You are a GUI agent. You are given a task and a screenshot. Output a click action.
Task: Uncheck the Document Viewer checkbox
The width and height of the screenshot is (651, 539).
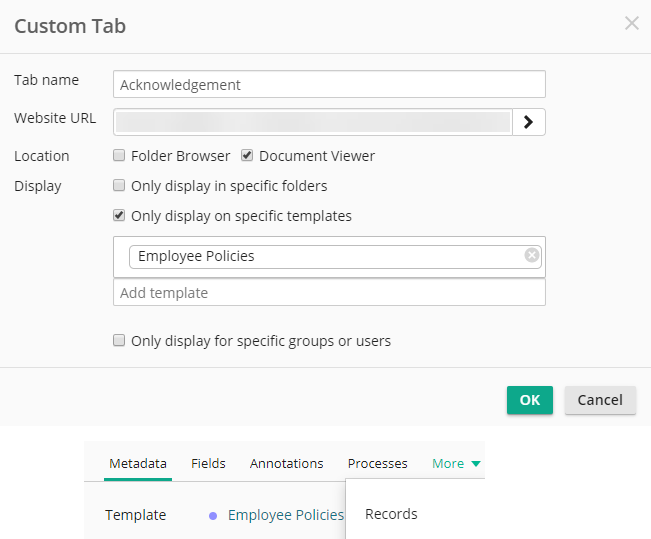click(247, 156)
